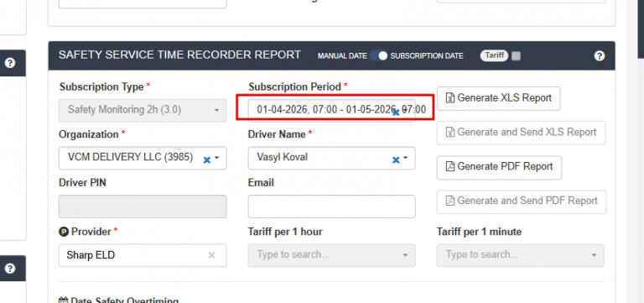The width and height of the screenshot is (644, 303).
Task: Expand the Organization dropdown arrow
Action: coord(217,159)
